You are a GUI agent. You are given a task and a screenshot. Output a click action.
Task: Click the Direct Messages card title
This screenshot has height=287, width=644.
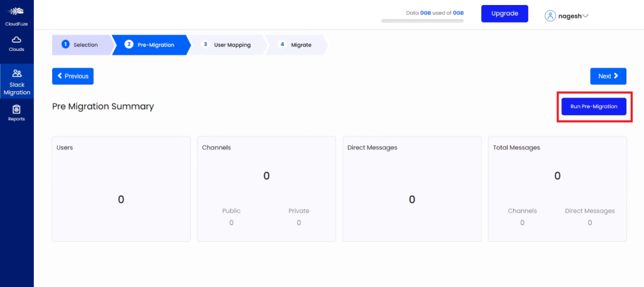(372, 147)
